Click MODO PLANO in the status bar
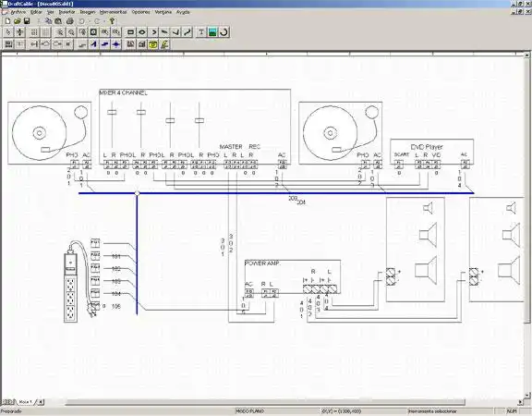This screenshot has width=532, height=416. [249, 411]
